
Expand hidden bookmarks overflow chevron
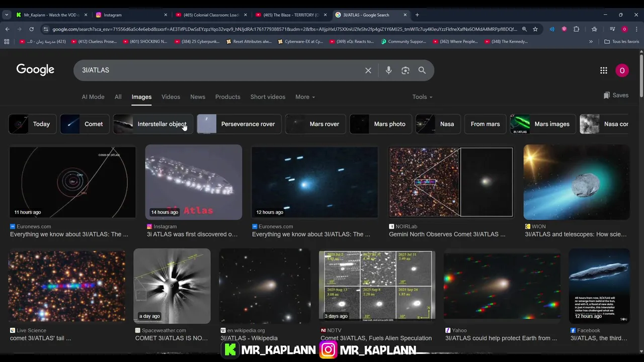click(591, 41)
